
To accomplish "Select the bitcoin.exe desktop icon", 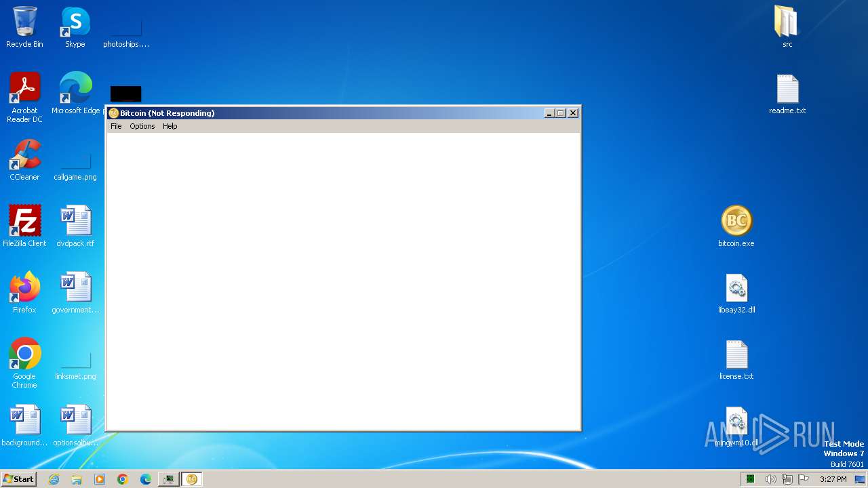I will 736,226.
